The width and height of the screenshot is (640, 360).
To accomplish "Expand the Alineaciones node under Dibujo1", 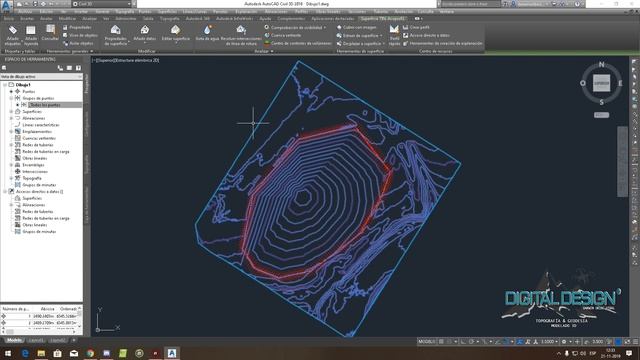I will click(11, 118).
